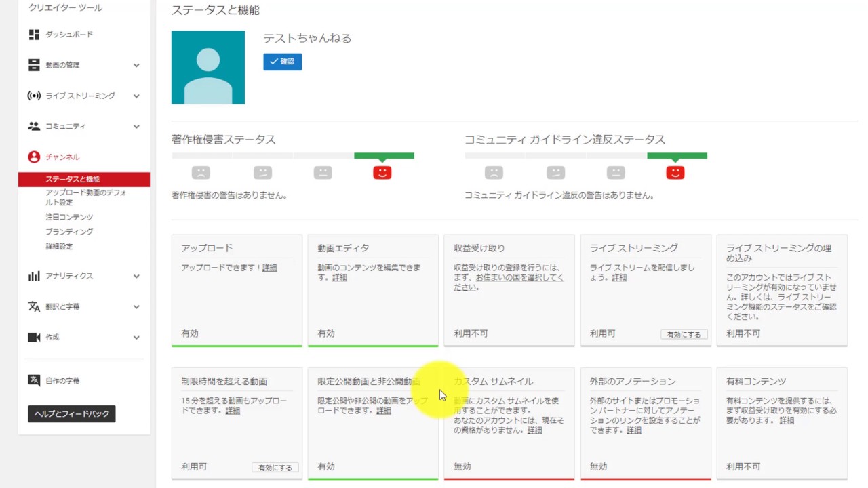Click the icon beside 自作の字幕

point(34,380)
